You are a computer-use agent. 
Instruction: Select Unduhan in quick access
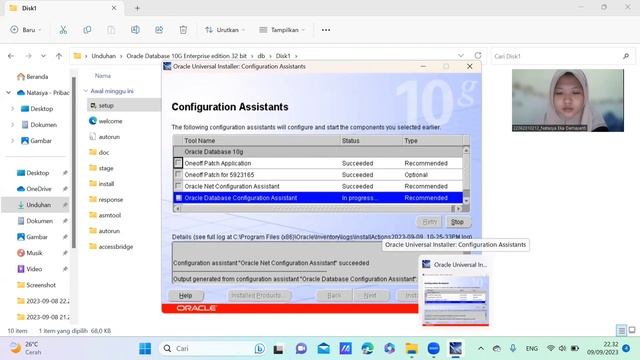[36, 204]
